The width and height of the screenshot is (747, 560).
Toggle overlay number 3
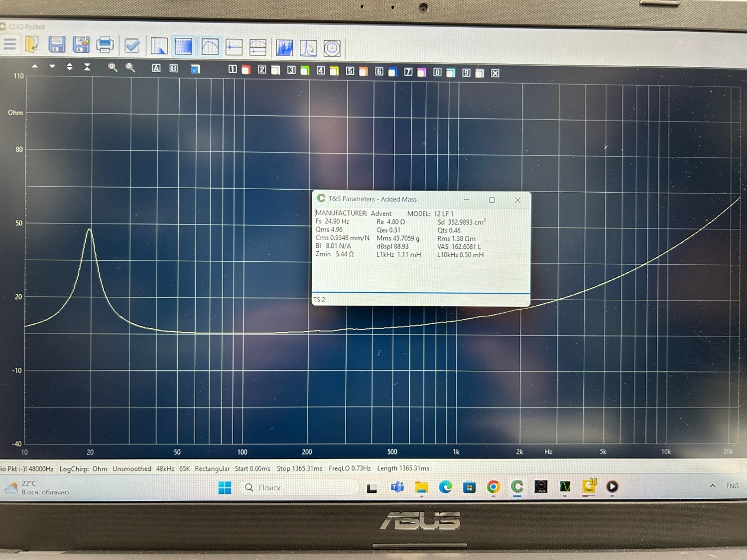[x=291, y=70]
